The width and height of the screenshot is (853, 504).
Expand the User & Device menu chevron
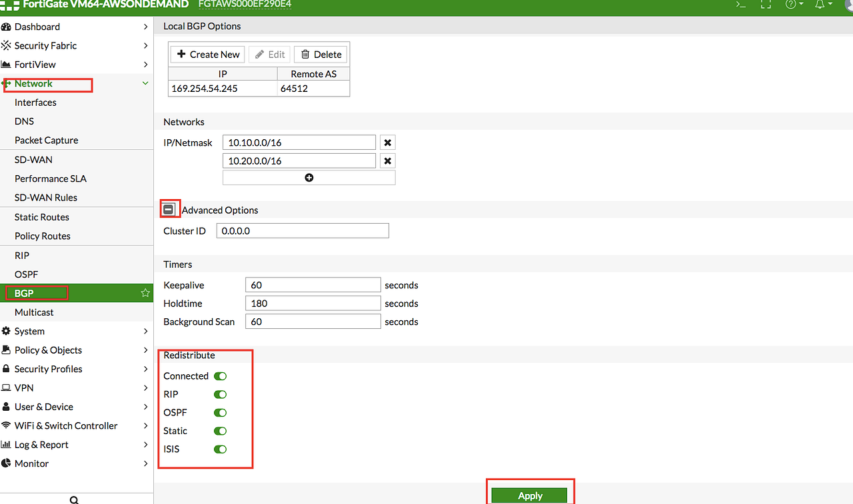[145, 407]
